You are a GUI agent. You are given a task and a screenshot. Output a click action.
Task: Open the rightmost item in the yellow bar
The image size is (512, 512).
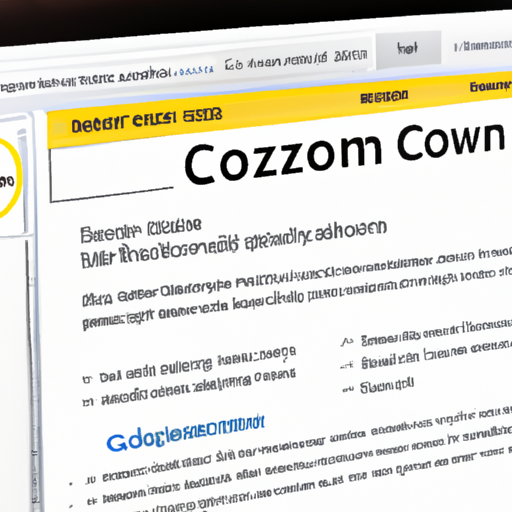point(491,87)
